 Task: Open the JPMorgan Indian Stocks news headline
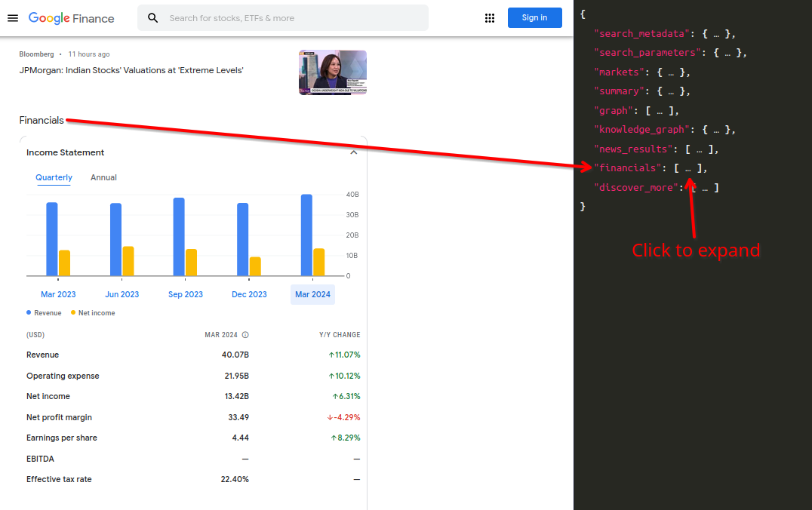[x=131, y=70]
